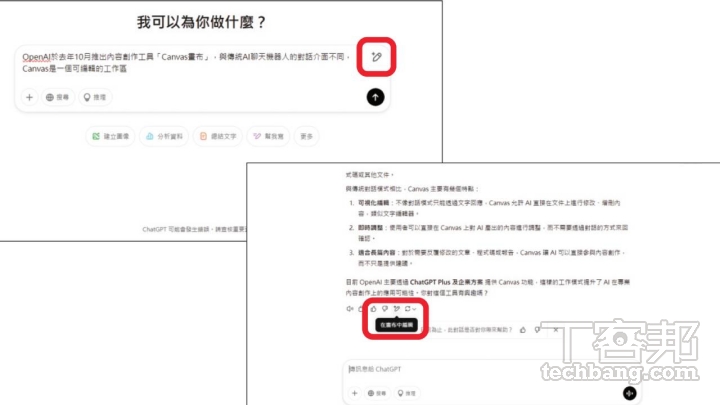The height and width of the screenshot is (405, 720).
Task: Choose the 分析資料 suggestion chip
Action: pos(164,136)
